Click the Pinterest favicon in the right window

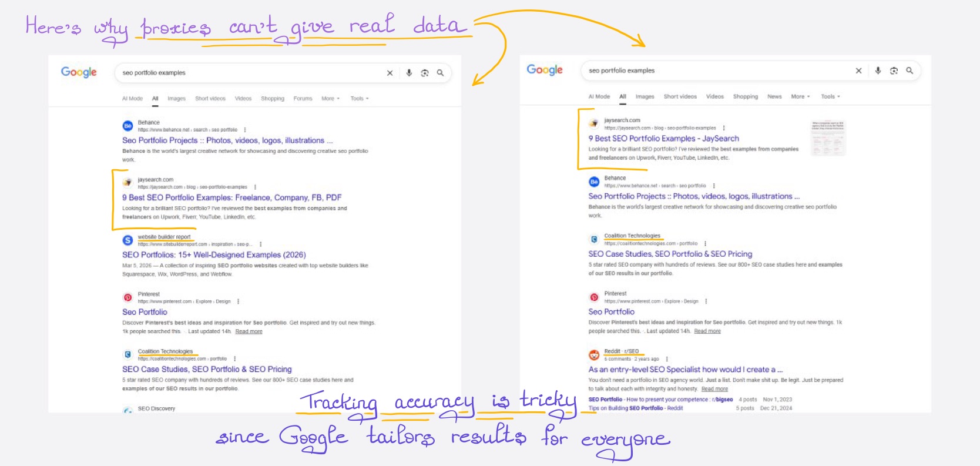pos(594,297)
